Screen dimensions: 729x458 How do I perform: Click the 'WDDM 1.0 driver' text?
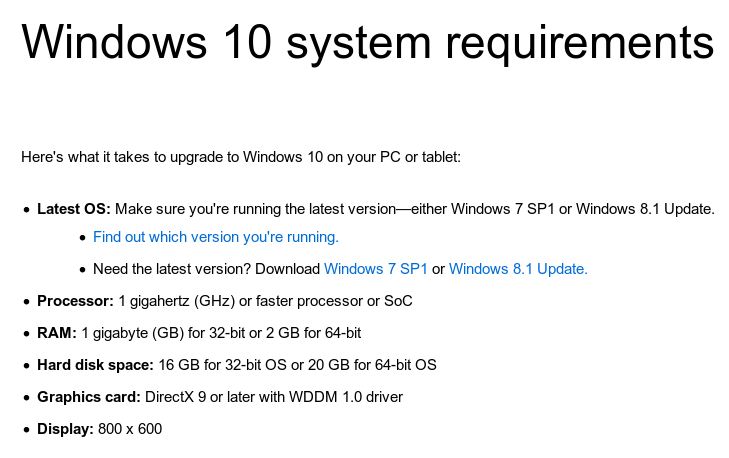(346, 398)
